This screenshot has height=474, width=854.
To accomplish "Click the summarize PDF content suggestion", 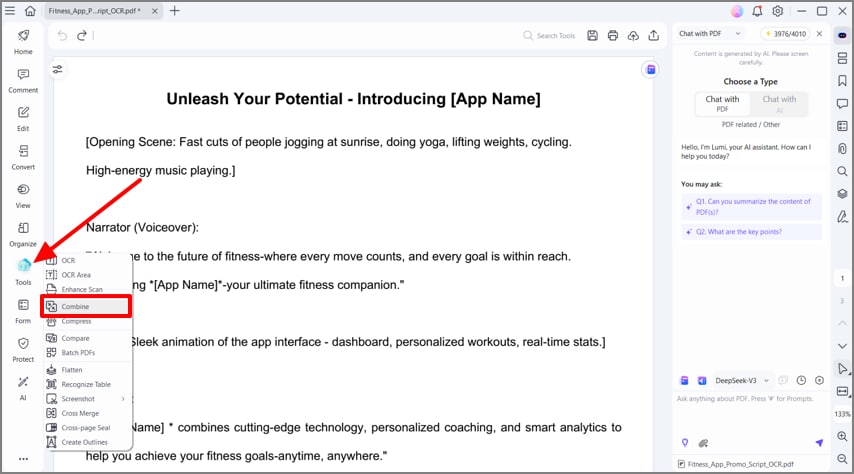I will [x=752, y=207].
